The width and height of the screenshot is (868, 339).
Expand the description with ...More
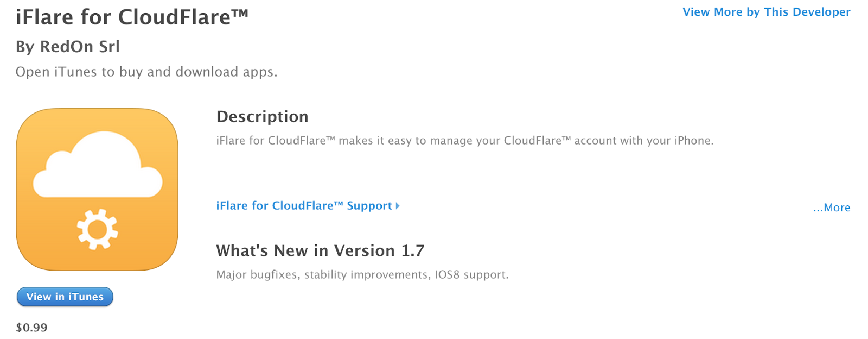click(831, 208)
